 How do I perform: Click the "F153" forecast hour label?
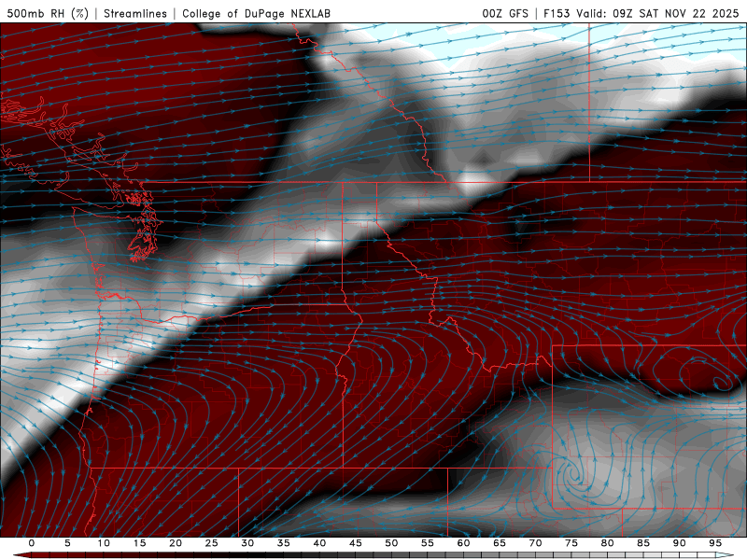pyautogui.click(x=557, y=13)
